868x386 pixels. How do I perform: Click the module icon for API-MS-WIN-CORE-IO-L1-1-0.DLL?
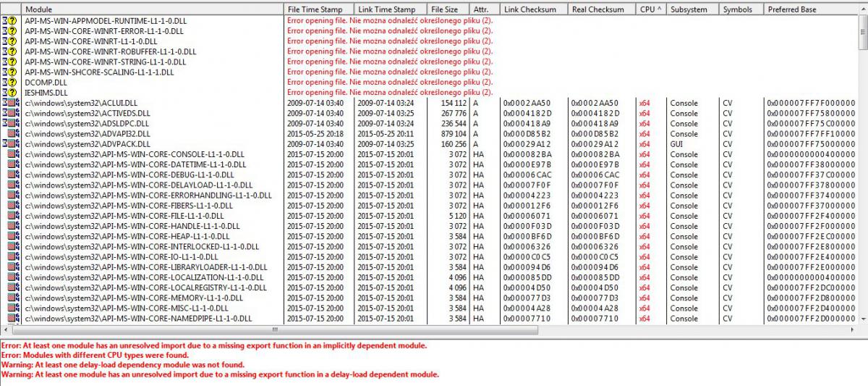12,256
